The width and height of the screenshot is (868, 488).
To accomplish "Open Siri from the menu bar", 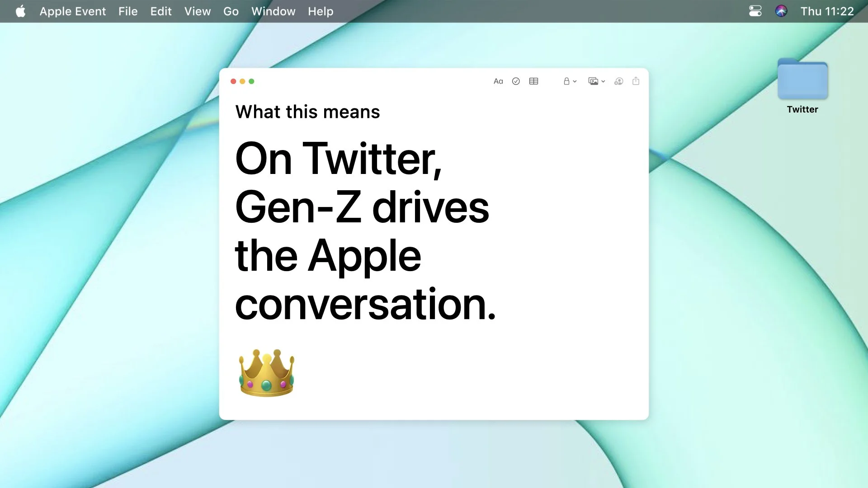I will click(x=781, y=11).
